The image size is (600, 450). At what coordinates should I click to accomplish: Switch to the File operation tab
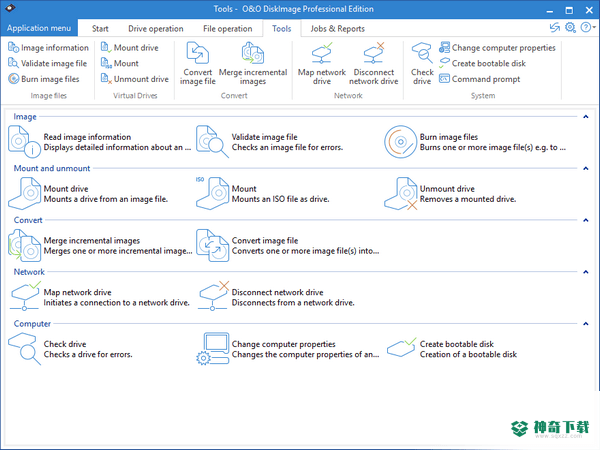[x=228, y=29]
